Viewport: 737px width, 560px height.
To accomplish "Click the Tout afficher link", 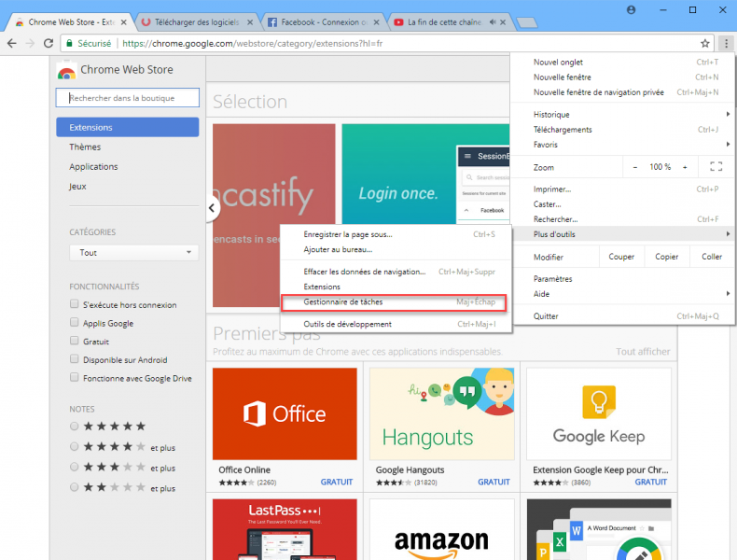I will click(x=643, y=352).
